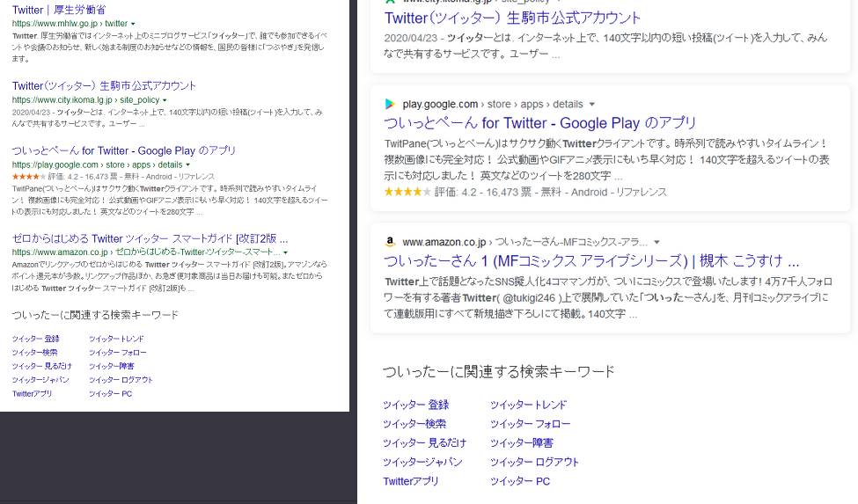Screen dimensions: 858x504
Task: Open right panel 'ついっとぺーん for Twitter - Google Play' title
Action: click(540, 123)
